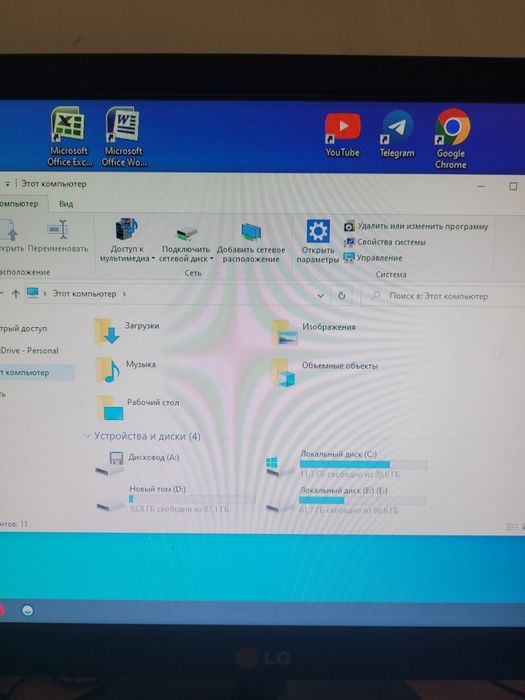Click the details view toggle in status bar
Image resolution: width=525 pixels, height=700 pixels.
(512, 527)
